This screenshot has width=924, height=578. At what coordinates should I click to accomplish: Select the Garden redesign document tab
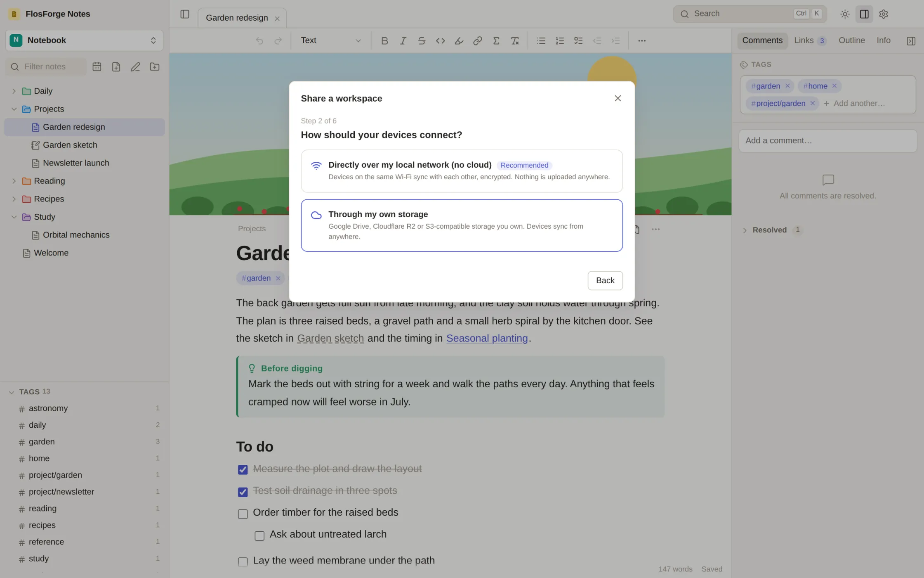click(237, 18)
